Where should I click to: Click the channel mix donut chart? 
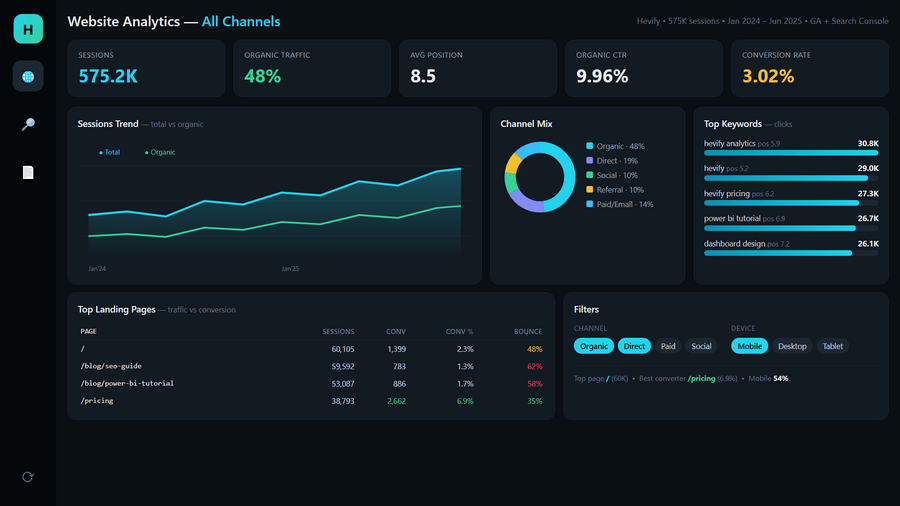[x=540, y=177]
